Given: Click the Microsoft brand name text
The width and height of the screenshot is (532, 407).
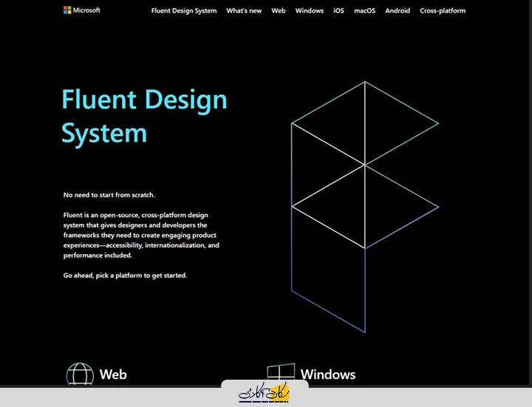Looking at the screenshot, I should point(86,10).
